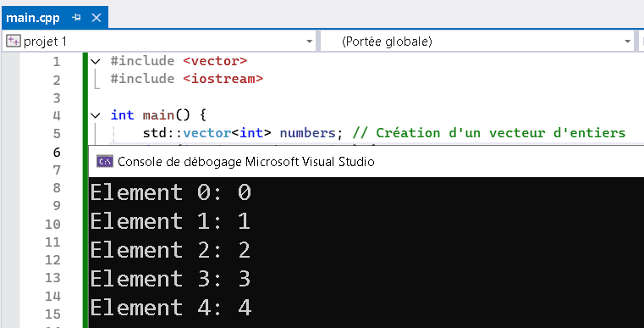This screenshot has height=328, width=644.
Task: Click console output 'Element 0: 0'
Action: [170, 192]
